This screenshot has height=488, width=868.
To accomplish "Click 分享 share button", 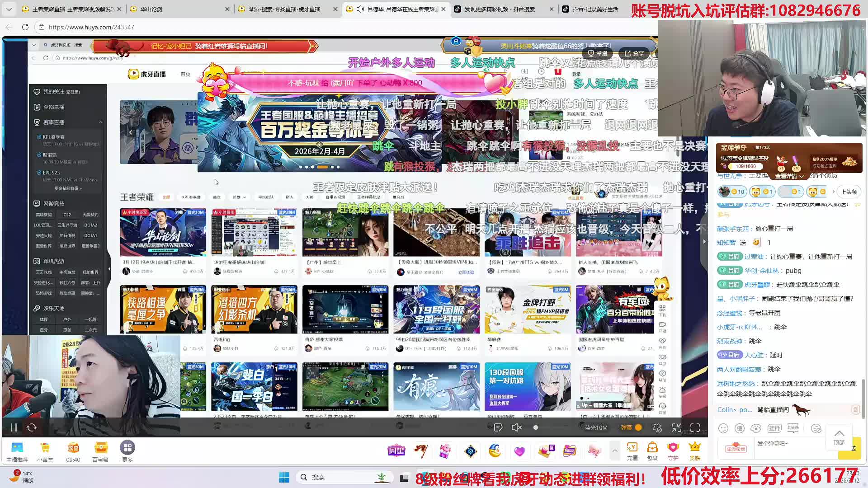I will pos(634,53).
